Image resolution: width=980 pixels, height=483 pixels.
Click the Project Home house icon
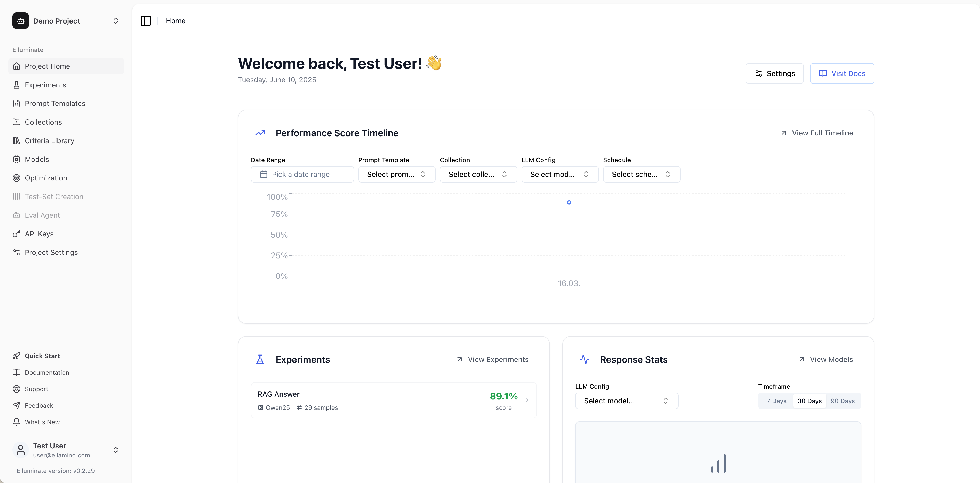tap(16, 66)
